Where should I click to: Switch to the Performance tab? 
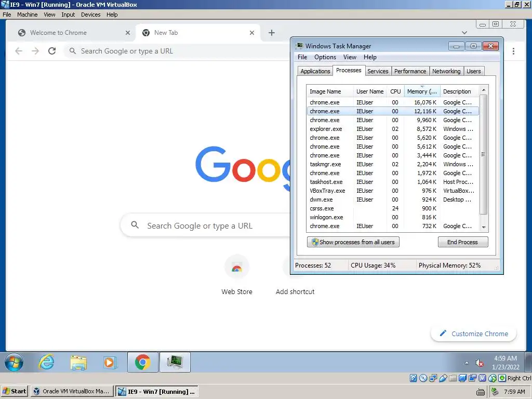(x=410, y=71)
